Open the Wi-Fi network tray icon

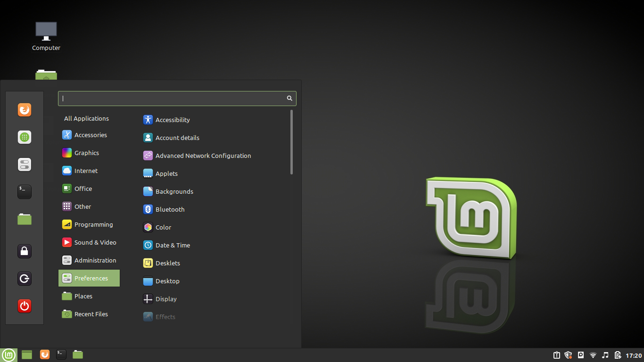[x=593, y=355]
